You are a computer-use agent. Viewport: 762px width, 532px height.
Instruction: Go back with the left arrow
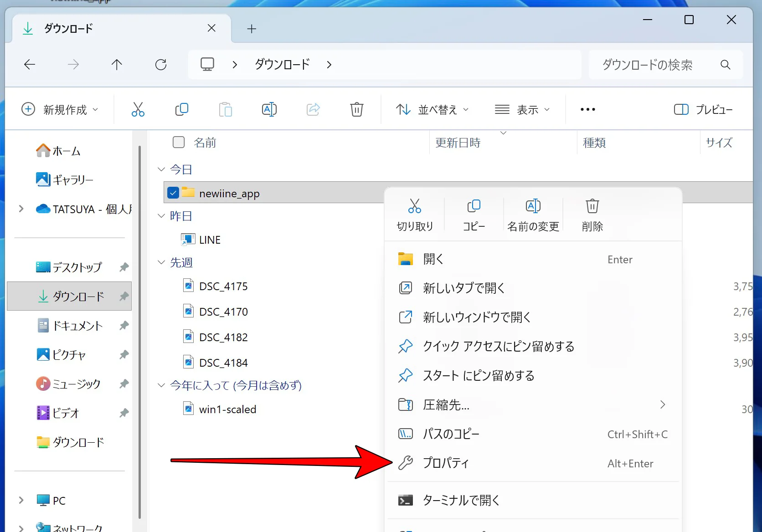tap(30, 65)
